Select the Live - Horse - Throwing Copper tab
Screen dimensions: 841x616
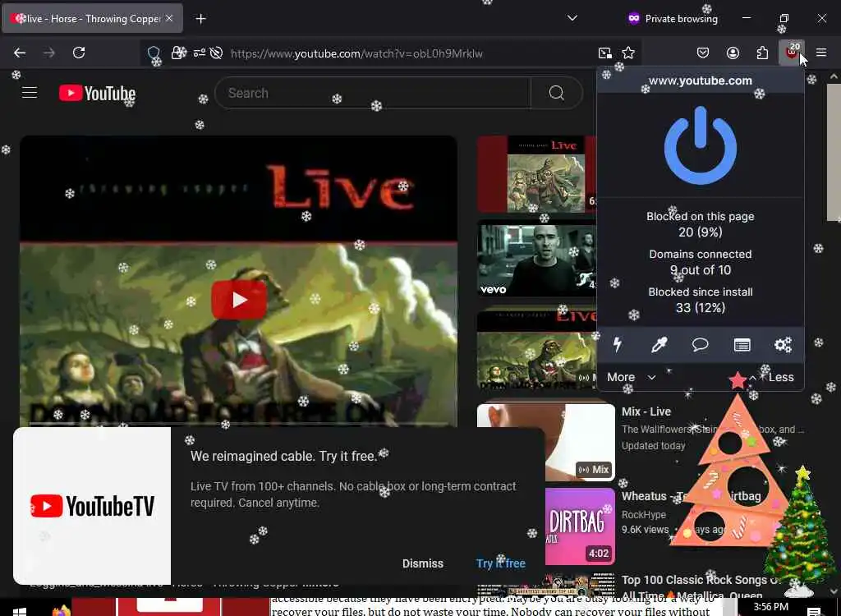[92, 18]
